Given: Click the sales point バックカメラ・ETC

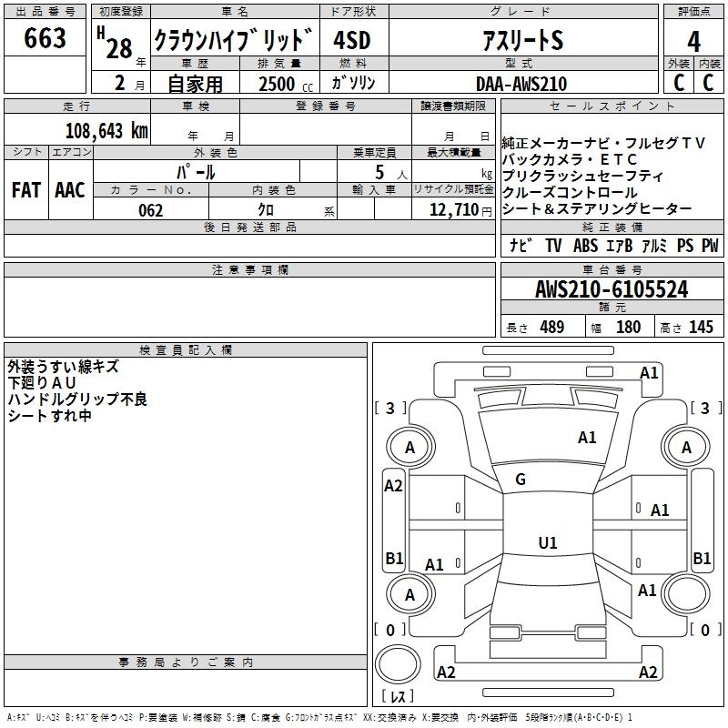Looking at the screenshot, I should point(570,159).
